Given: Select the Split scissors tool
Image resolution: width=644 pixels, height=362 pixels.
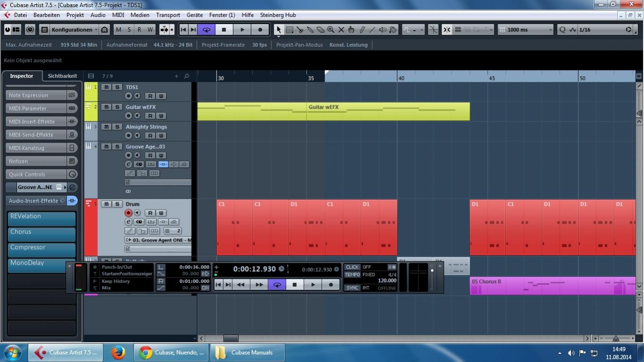Looking at the screenshot, I should tap(300, 29).
